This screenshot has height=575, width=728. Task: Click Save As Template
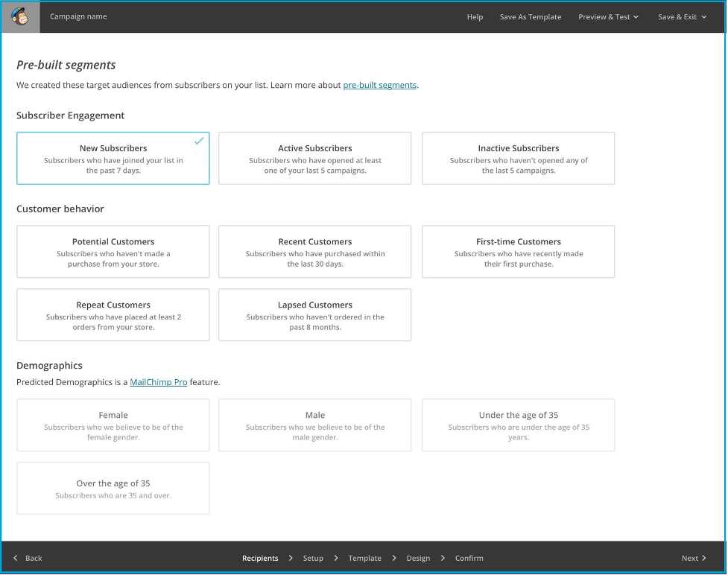point(531,16)
